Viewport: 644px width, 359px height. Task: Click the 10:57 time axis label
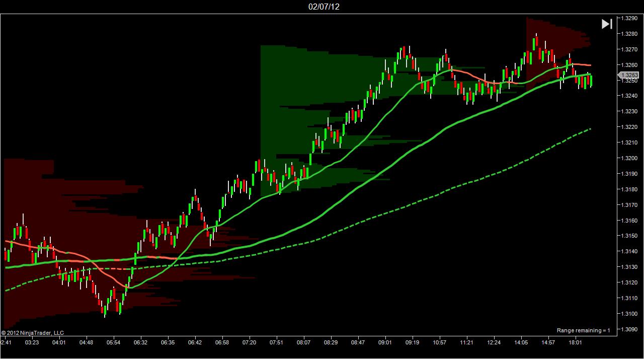[439, 342]
